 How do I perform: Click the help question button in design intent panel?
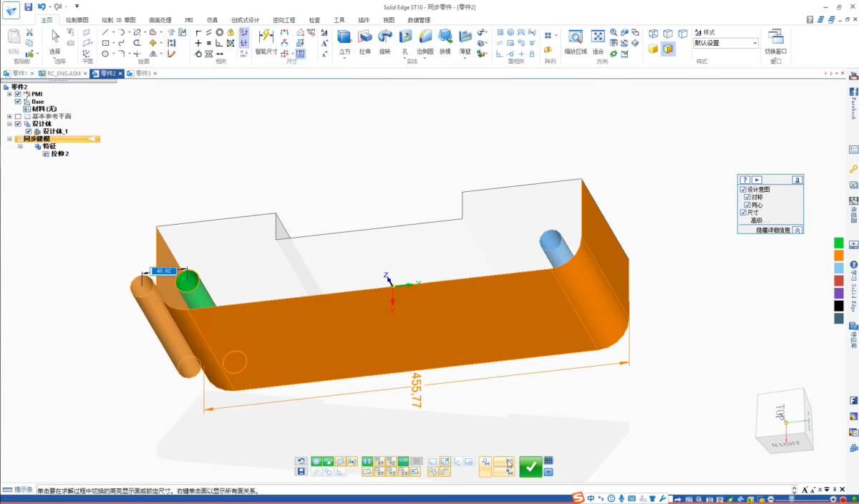pyautogui.click(x=744, y=180)
